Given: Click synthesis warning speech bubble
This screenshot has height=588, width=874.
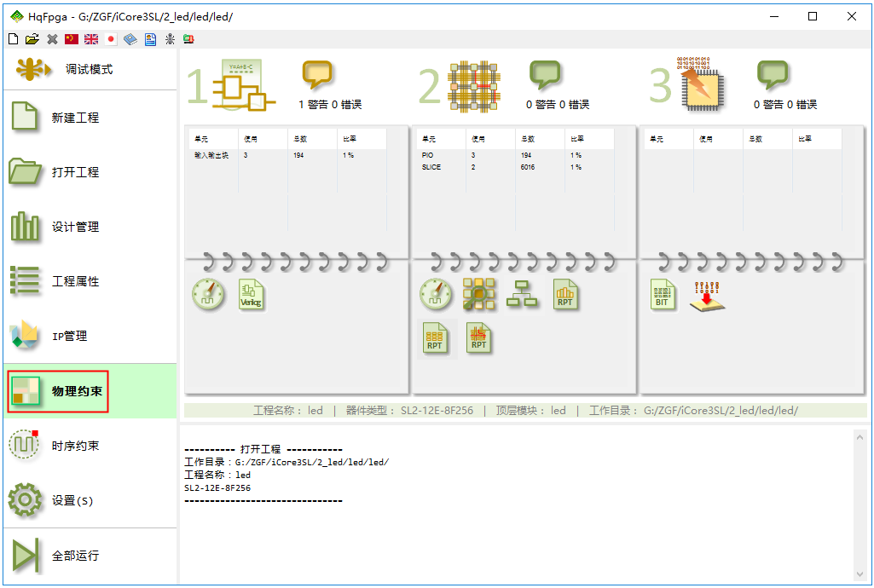Looking at the screenshot, I should pos(317,75).
